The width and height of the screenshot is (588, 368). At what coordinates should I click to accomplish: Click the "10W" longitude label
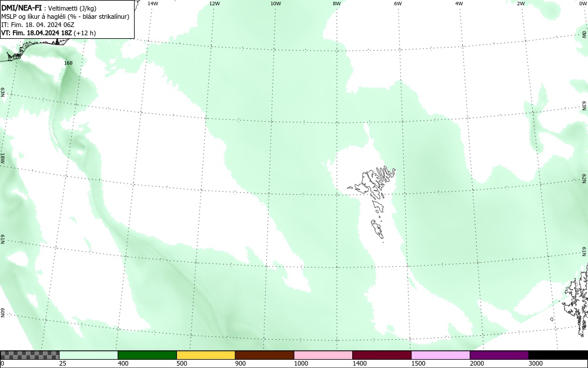click(276, 4)
